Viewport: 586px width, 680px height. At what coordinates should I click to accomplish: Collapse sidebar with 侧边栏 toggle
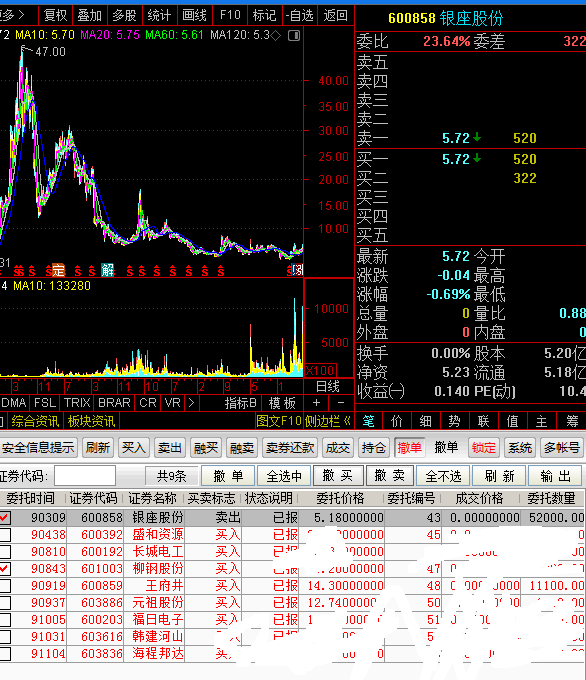coord(328,421)
